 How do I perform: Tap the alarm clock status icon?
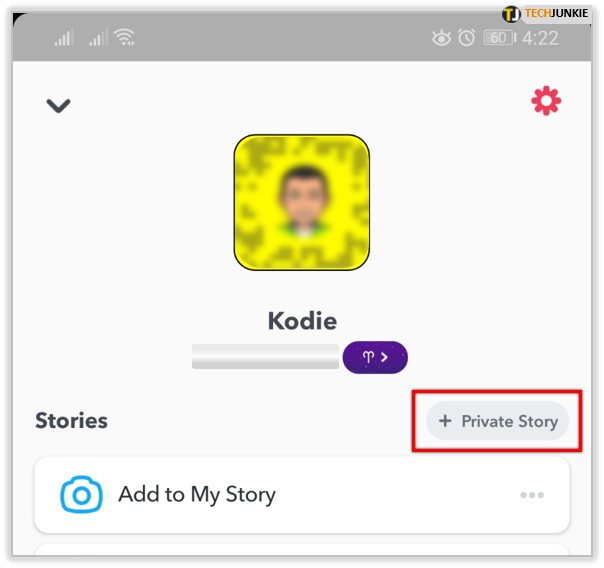[x=466, y=38]
